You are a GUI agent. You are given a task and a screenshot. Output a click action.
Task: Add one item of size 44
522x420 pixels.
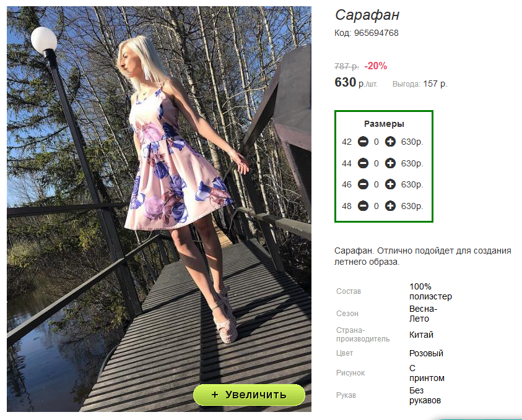point(390,163)
